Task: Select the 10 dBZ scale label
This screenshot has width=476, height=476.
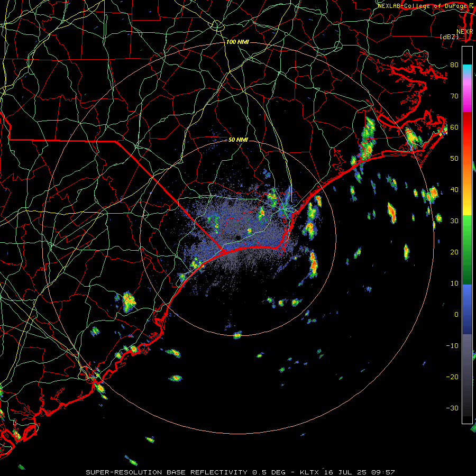Action: [x=454, y=283]
